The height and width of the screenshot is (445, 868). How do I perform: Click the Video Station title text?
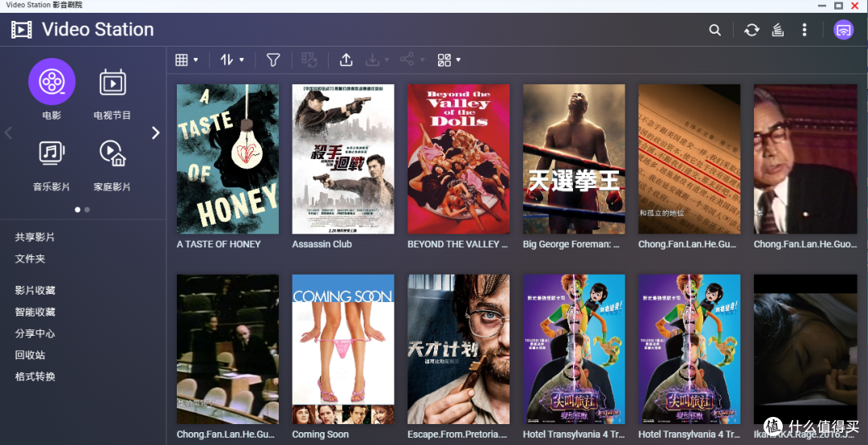pyautogui.click(x=98, y=30)
